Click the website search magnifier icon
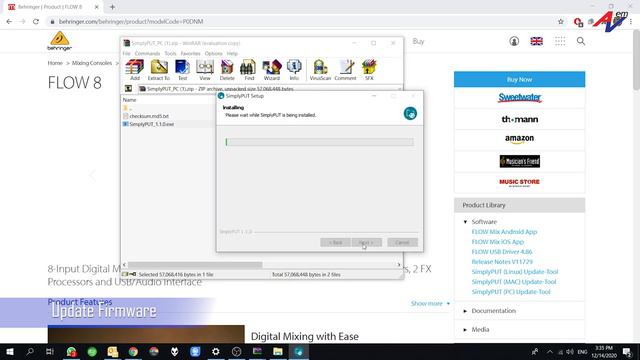640x360 pixels. click(581, 41)
